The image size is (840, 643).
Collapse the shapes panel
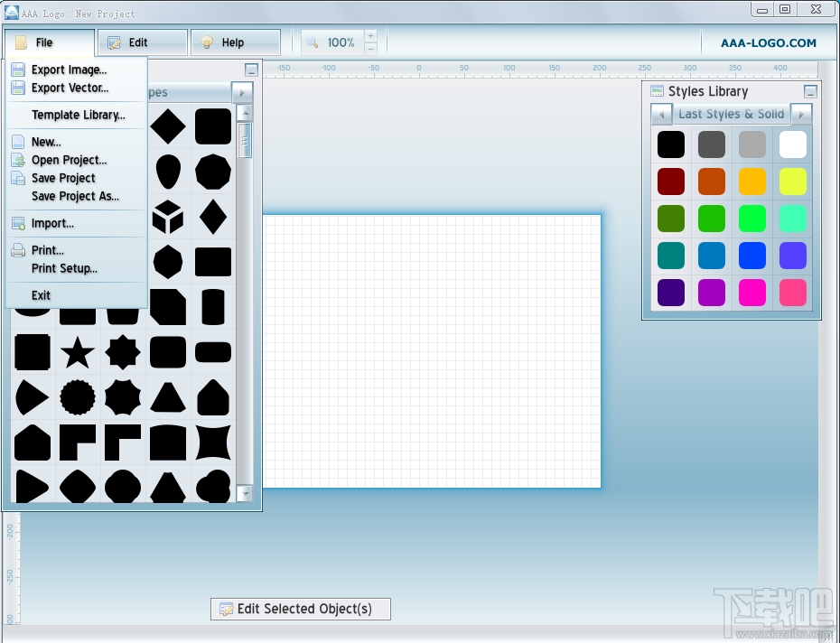pos(251,70)
